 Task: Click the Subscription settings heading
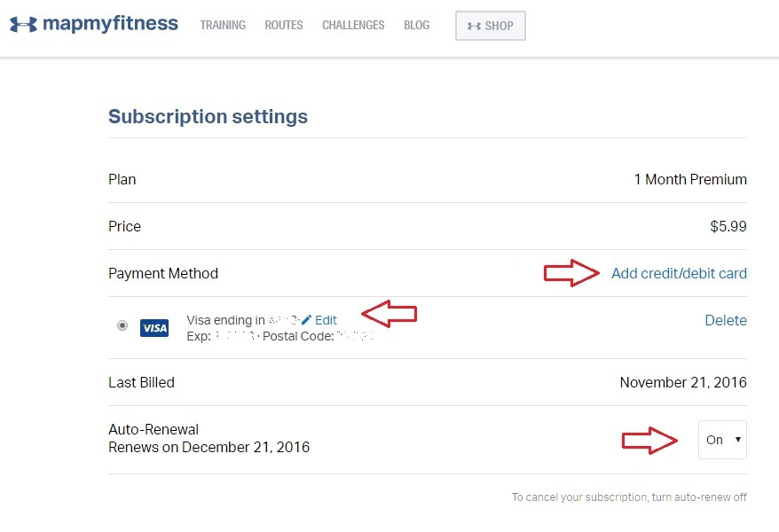coord(209,117)
